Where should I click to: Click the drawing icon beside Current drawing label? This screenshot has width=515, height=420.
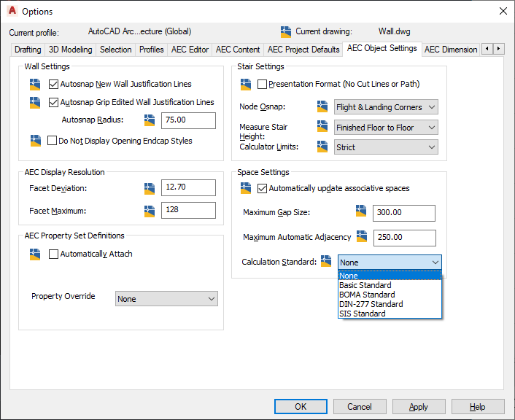point(286,32)
